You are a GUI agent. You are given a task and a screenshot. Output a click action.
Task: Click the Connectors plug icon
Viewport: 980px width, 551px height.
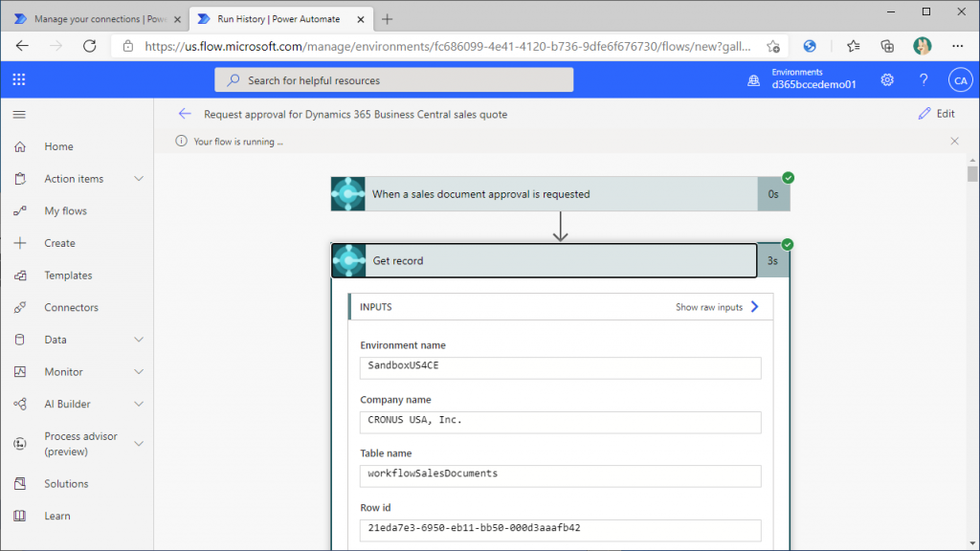pyautogui.click(x=20, y=307)
